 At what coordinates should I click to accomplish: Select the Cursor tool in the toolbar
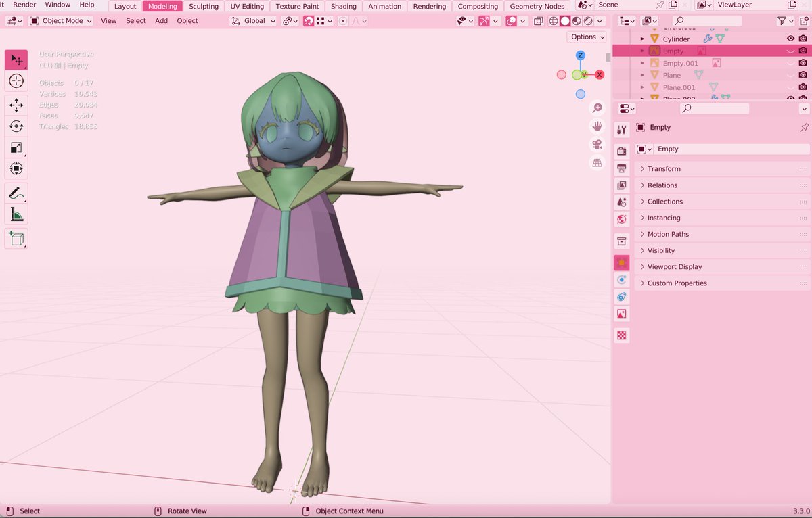[x=16, y=81]
